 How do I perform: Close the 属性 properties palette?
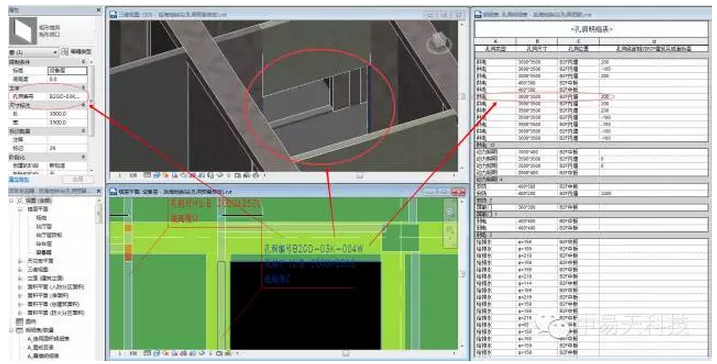click(98, 10)
